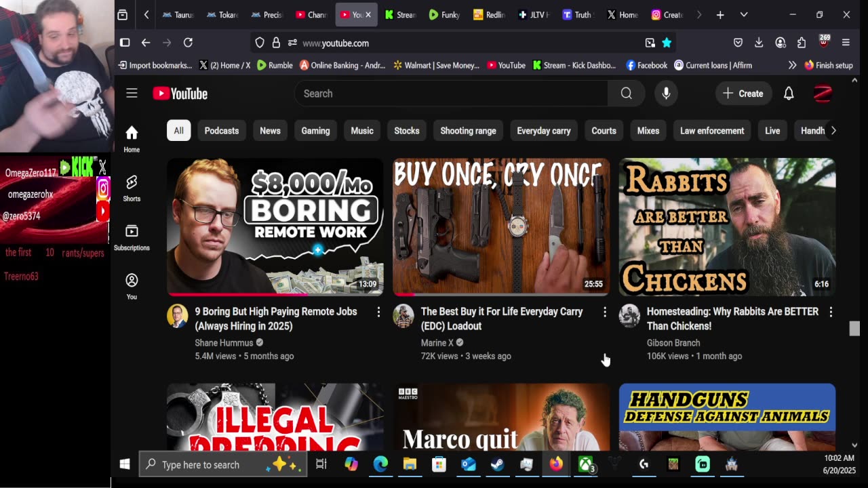Screen dimensions: 868x488
Task: Click the Create button
Action: coord(743,94)
